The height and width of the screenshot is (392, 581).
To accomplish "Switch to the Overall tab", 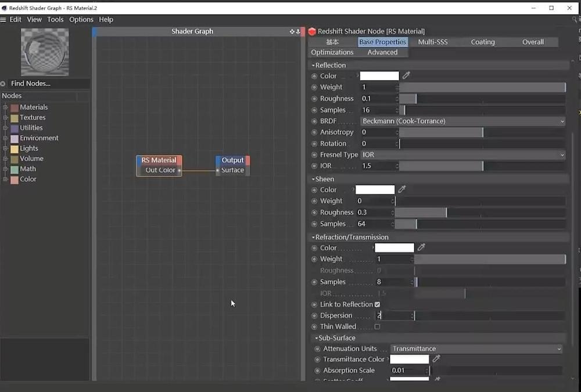I will [533, 42].
